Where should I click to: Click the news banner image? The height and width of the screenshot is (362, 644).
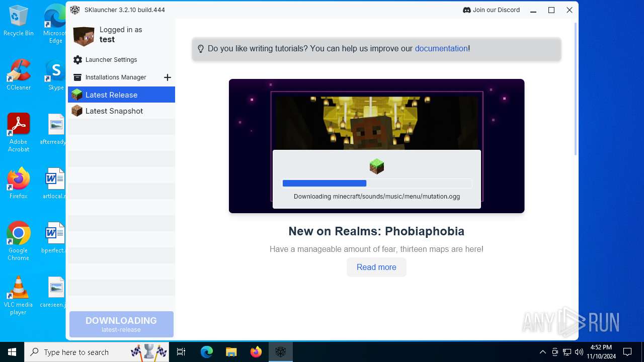376,146
